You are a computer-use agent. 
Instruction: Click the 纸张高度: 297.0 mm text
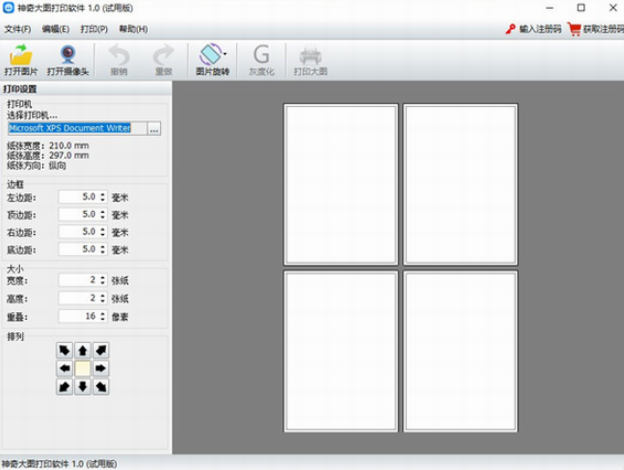[48, 156]
